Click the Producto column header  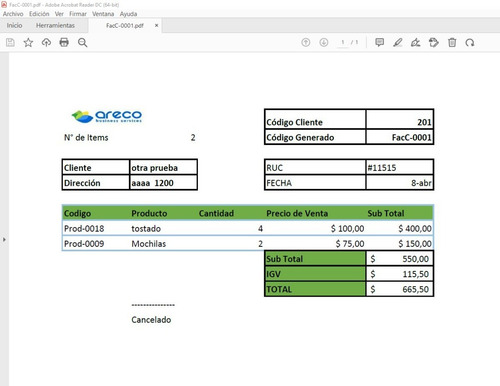pyautogui.click(x=149, y=213)
